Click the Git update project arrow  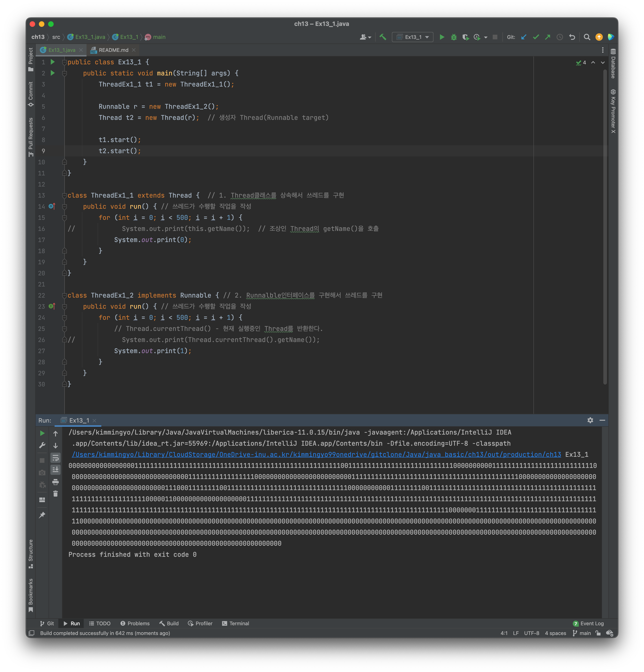point(524,37)
